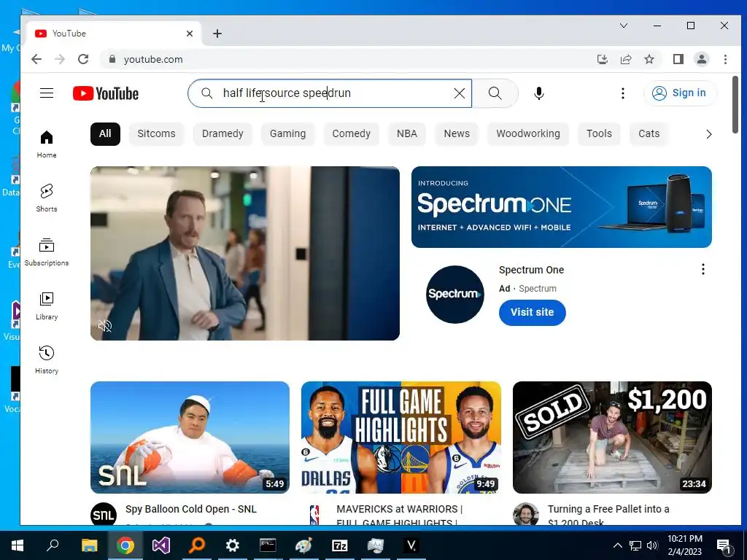Open Mavericks at Warriors highlights thumbnail
The image size is (747, 560).
point(401,437)
